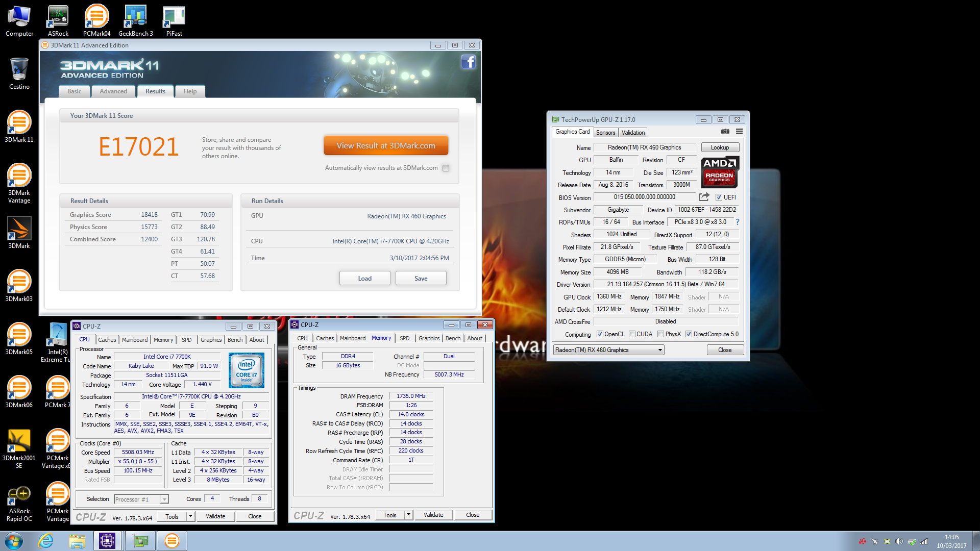
Task: Click Lookup button in GPU-Z
Action: pos(720,147)
